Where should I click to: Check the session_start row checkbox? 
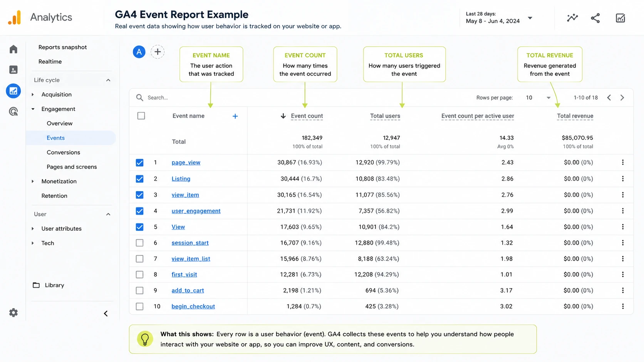139,243
